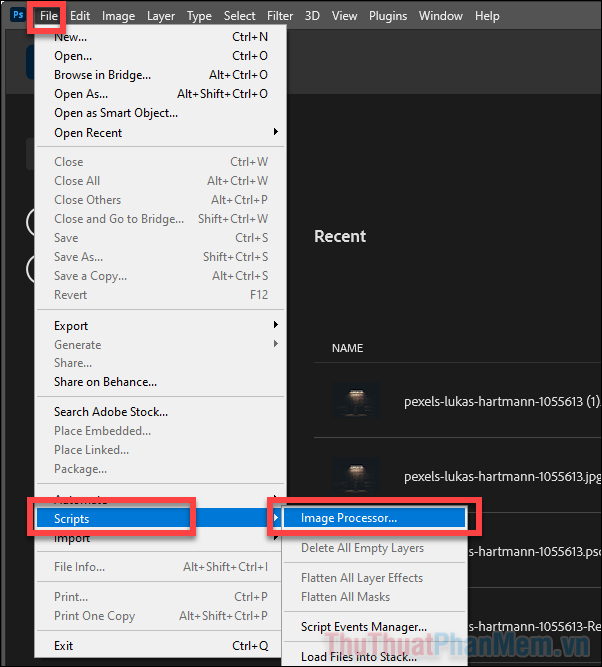The height and width of the screenshot is (667, 602).
Task: Sort recent files by NAME column
Action: 348,348
